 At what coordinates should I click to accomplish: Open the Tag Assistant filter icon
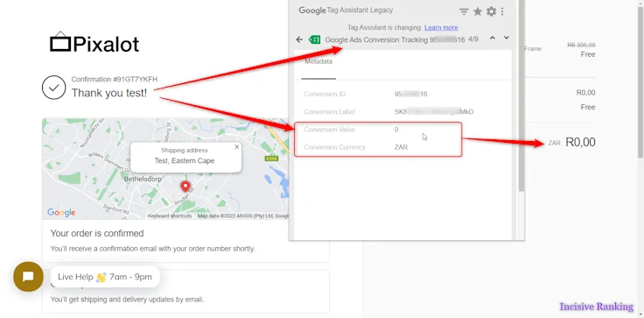(x=464, y=11)
